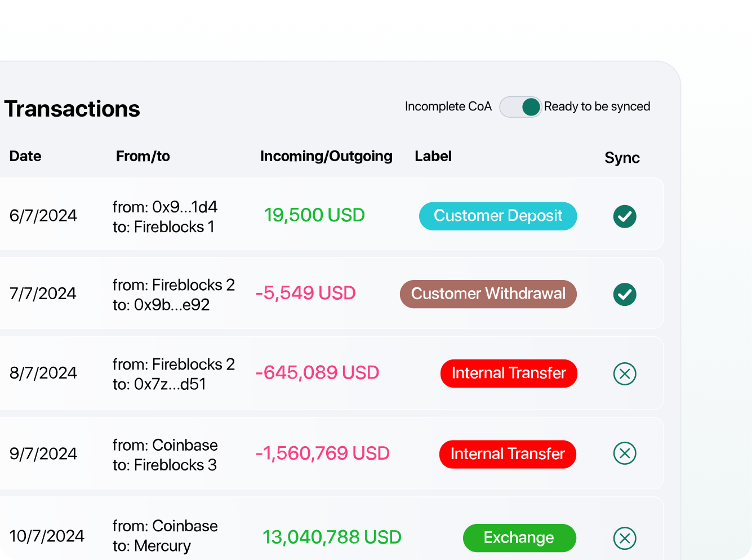752x560 pixels.
Task: Click the synced checkmark for 7/7/2024 transaction
Action: point(625,294)
